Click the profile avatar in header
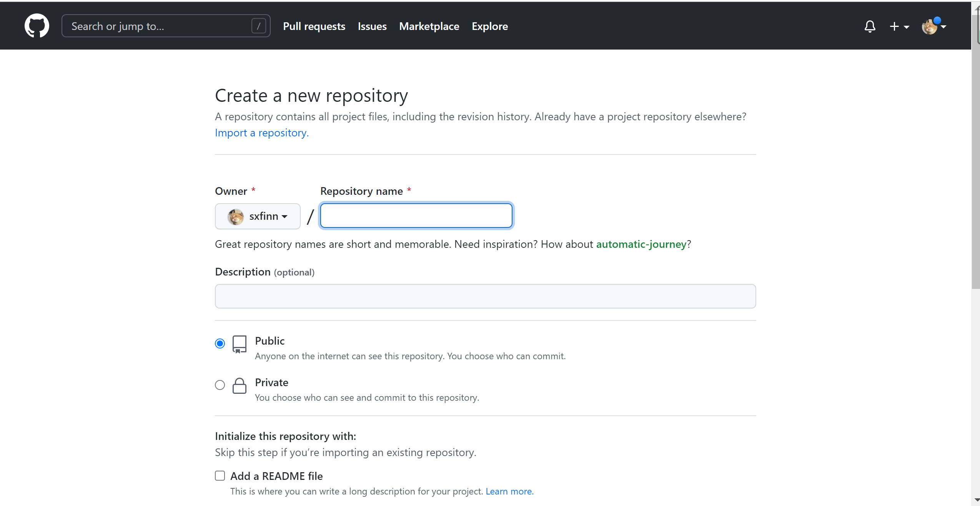 [930, 27]
